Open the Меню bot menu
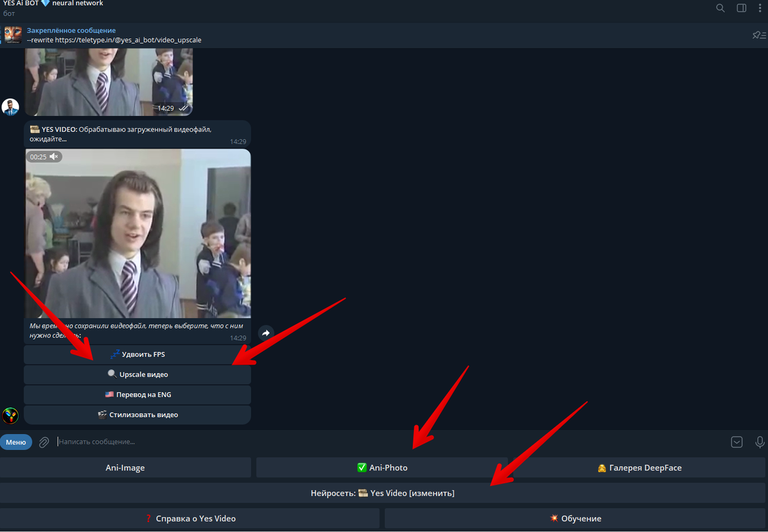The width and height of the screenshot is (768, 532). 16,442
